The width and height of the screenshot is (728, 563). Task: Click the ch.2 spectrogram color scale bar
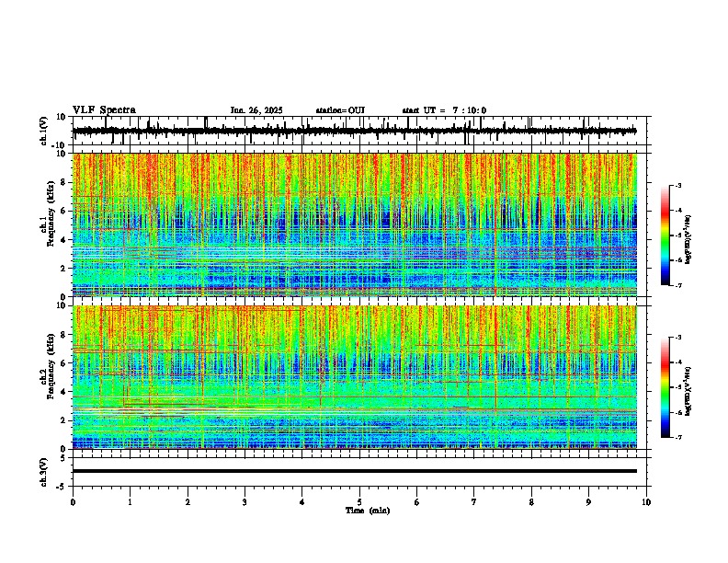665,387
